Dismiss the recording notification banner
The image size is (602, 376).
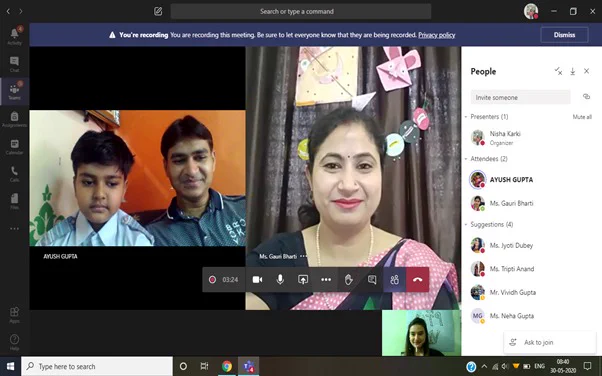[x=564, y=35]
